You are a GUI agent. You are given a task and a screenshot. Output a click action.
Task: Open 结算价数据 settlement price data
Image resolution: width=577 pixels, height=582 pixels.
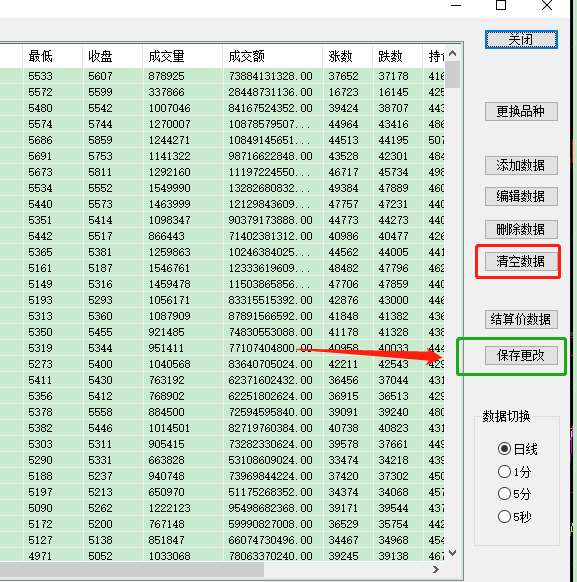pos(521,319)
